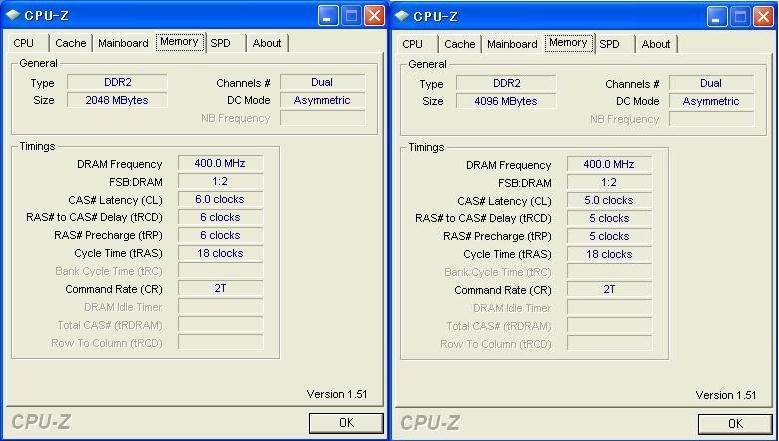The image size is (779, 441).
Task: Click the CPU-Z title bar icon in right window
Action: point(401,16)
